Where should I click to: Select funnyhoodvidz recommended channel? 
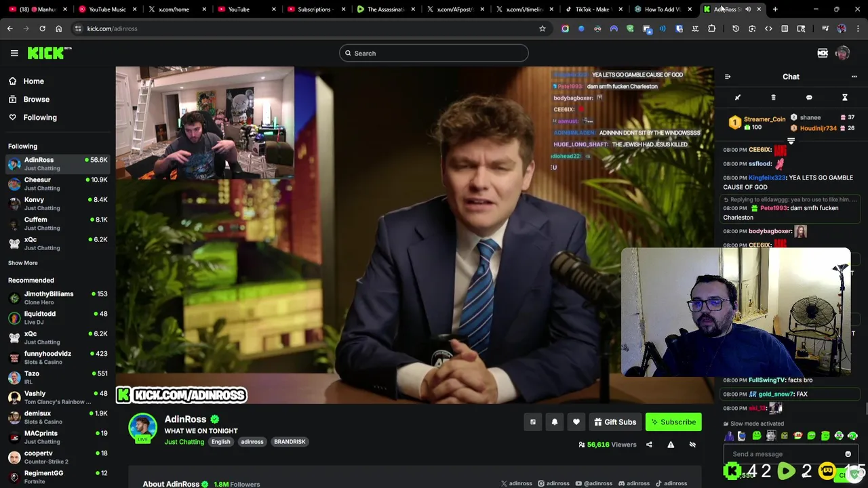[58, 357]
